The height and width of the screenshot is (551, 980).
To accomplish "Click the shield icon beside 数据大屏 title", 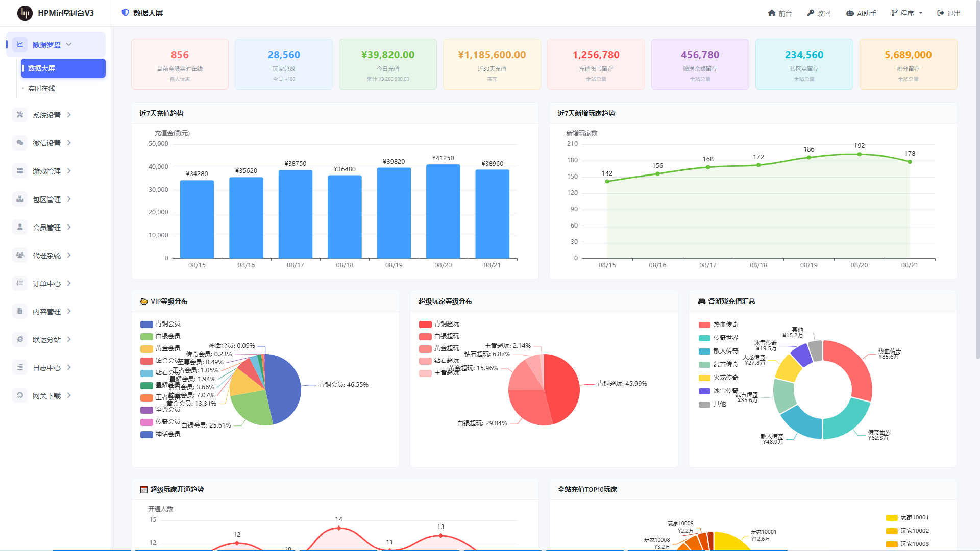I will [125, 13].
